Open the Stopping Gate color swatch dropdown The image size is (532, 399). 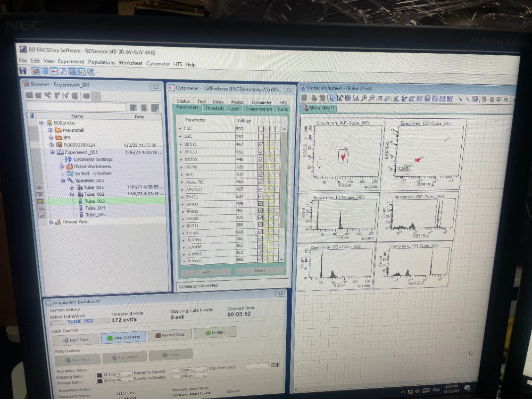[x=99, y=375]
